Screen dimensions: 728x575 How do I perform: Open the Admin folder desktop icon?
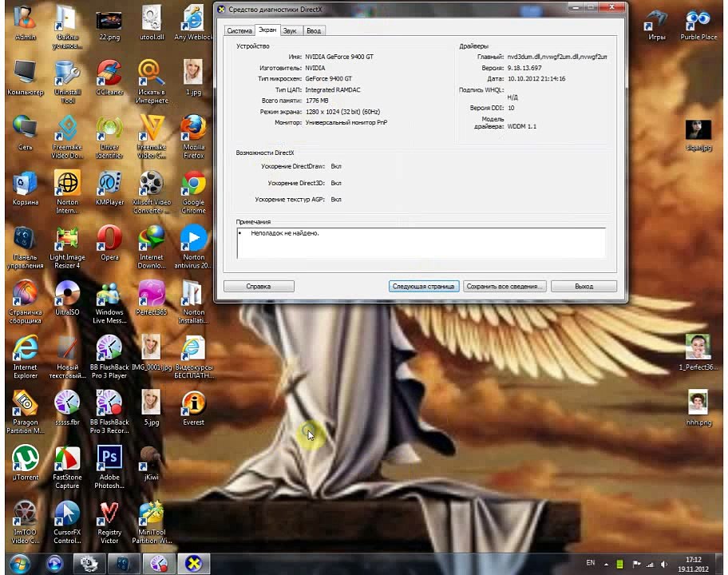tap(25, 22)
